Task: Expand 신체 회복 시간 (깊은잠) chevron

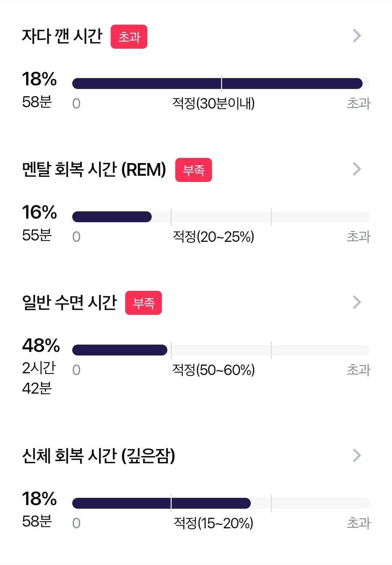Action: [357, 455]
